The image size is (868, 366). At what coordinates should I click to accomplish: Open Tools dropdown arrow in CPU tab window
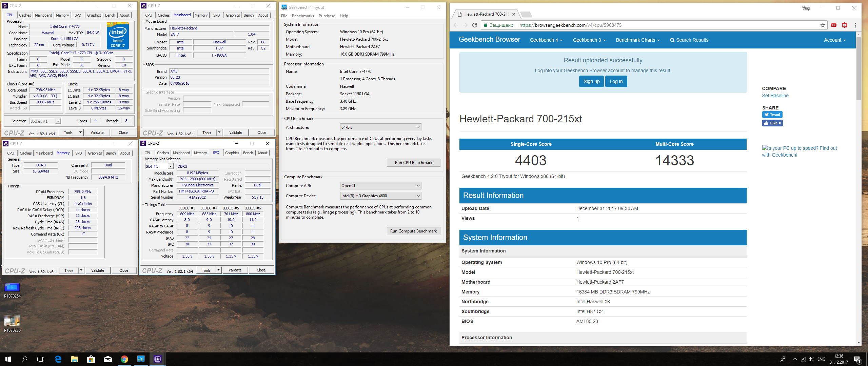(x=80, y=133)
